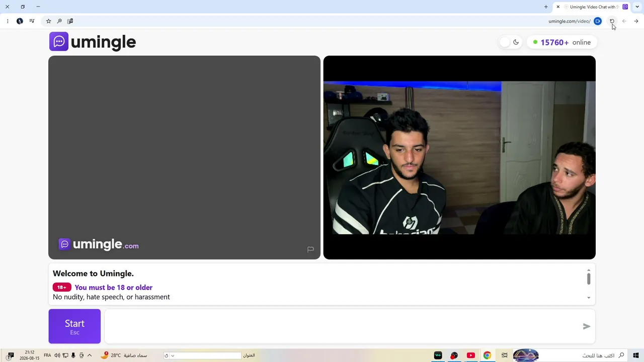Click the remote webcam video feed
644x362 pixels.
tap(459, 157)
